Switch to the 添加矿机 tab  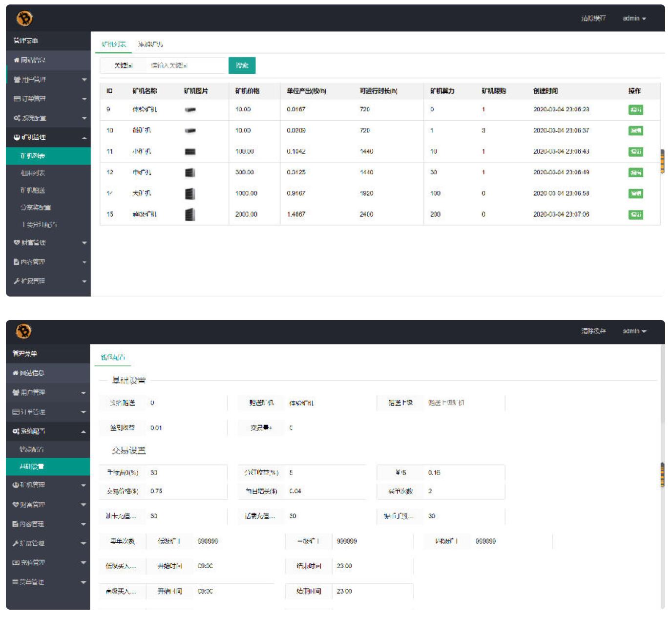[150, 44]
